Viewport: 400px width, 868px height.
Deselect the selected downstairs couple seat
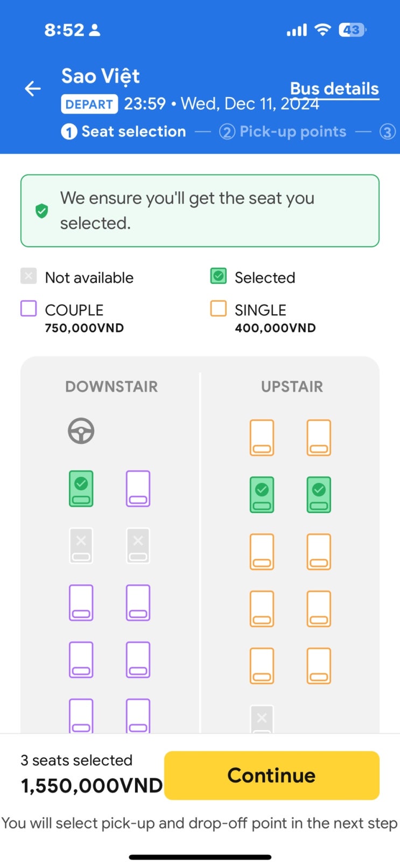(81, 489)
